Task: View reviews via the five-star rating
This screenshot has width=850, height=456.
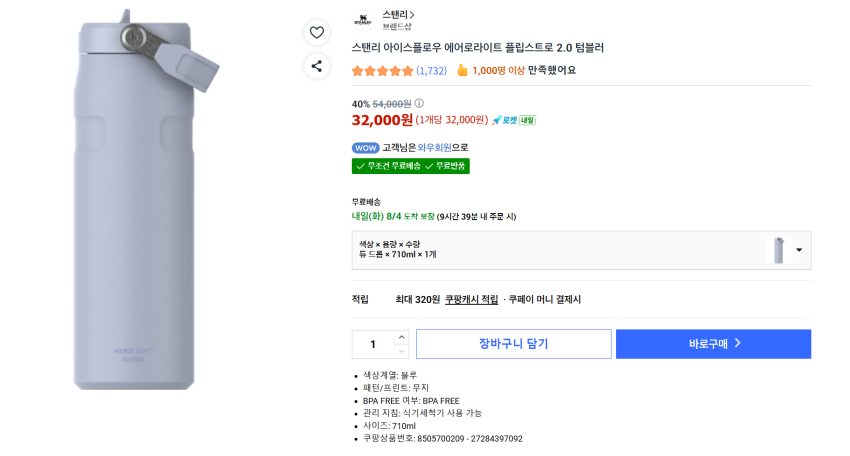Action: click(x=382, y=70)
